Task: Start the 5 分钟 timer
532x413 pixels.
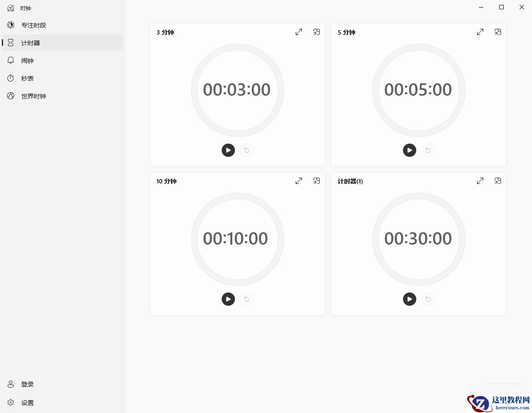Action: click(x=410, y=150)
